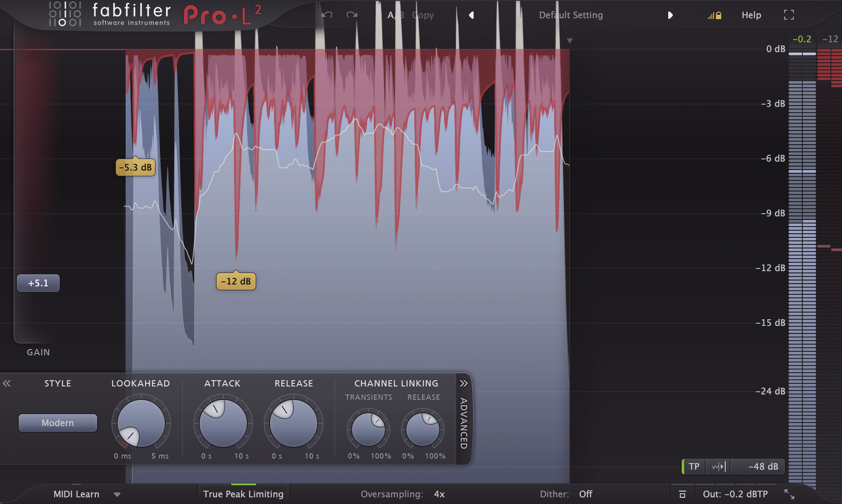
Task: Go to previous preset with left arrow
Action: [471, 15]
